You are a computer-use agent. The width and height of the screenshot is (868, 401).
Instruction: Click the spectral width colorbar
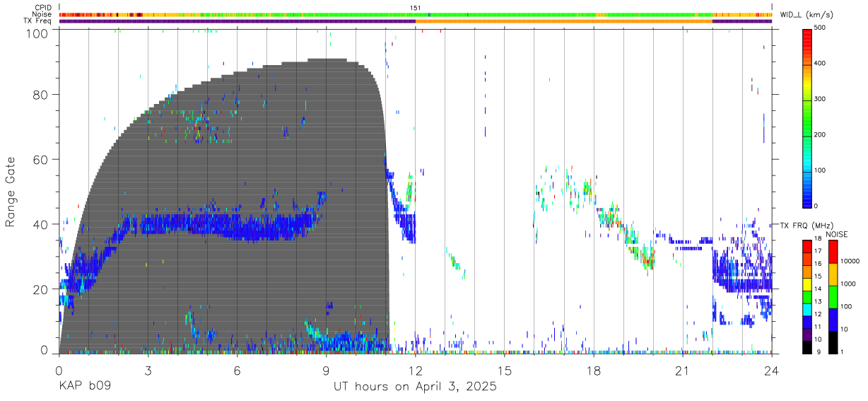pyautogui.click(x=807, y=117)
